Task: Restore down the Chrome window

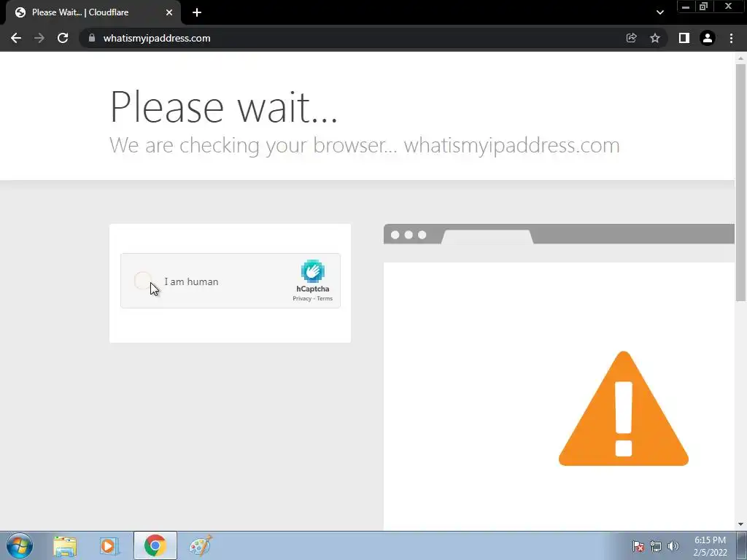Action: tap(703, 7)
